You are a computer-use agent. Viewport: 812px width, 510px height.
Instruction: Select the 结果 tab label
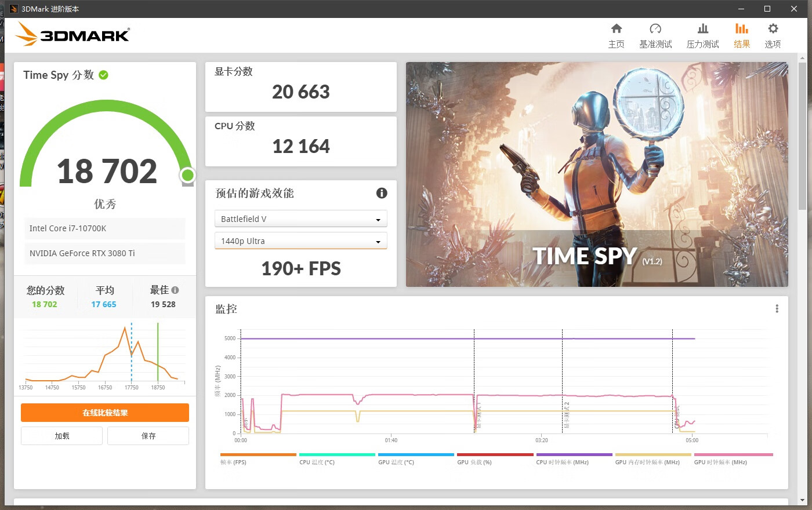[x=742, y=44]
